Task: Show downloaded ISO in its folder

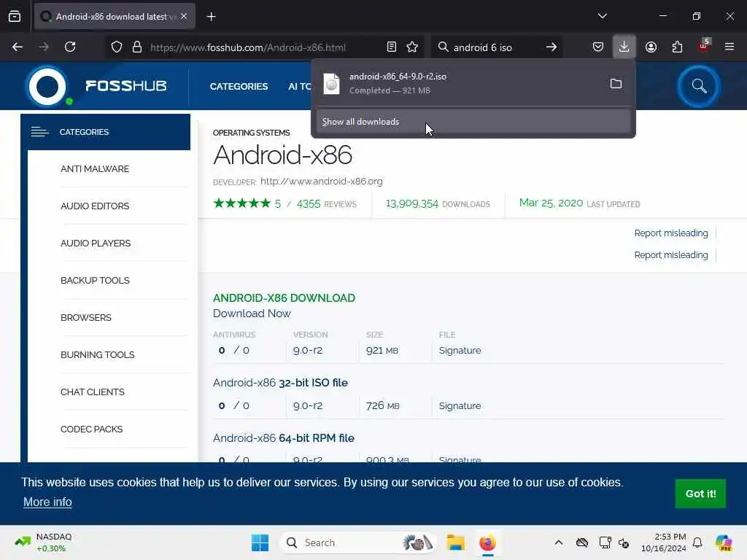Action: (616, 84)
